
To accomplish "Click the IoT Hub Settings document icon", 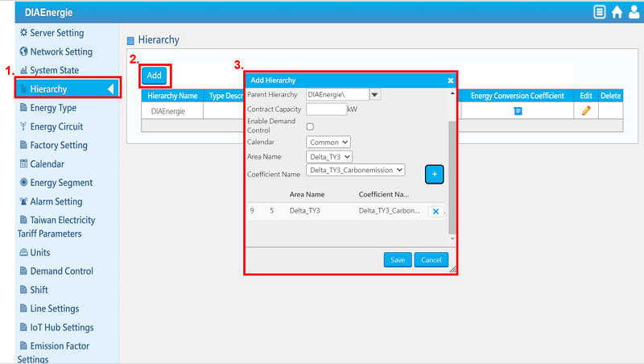I will 24,327.
